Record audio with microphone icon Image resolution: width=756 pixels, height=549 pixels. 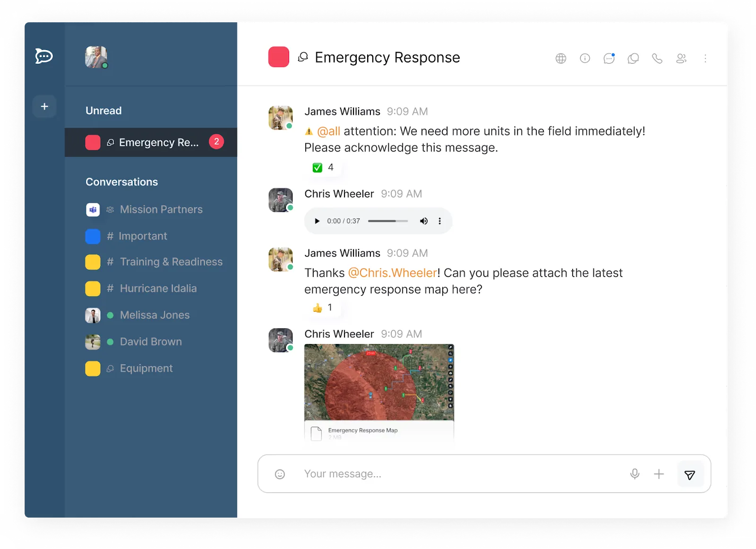pos(635,473)
